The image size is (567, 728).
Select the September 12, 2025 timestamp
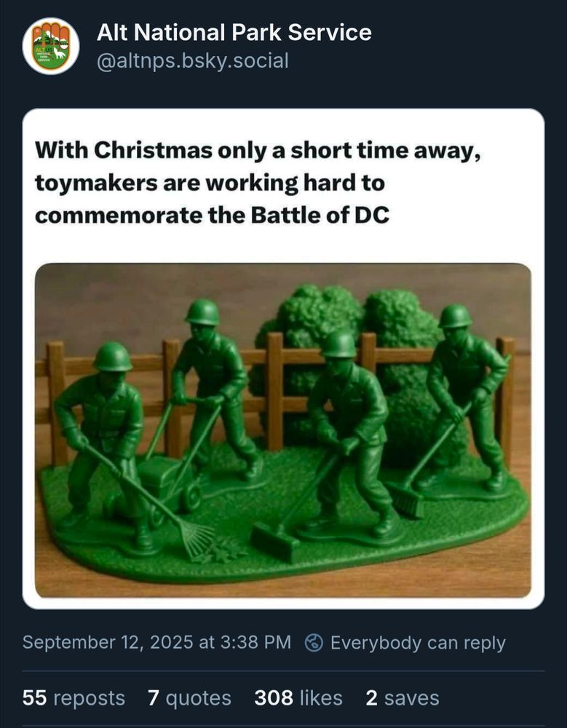[x=156, y=642]
